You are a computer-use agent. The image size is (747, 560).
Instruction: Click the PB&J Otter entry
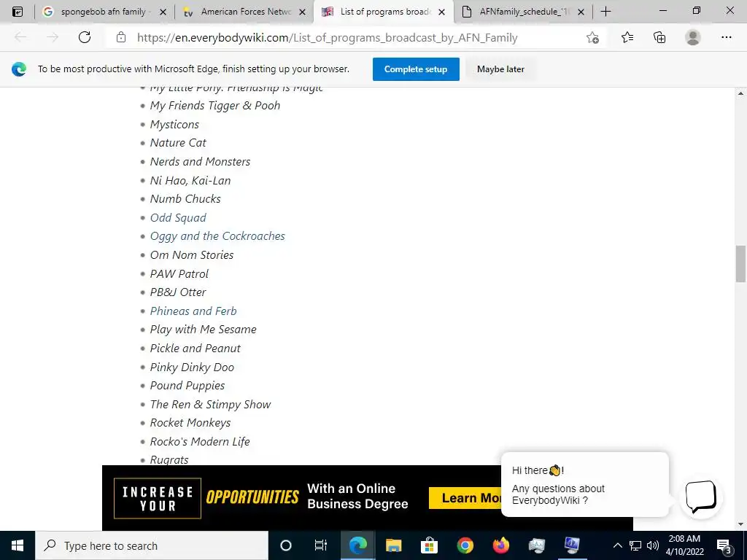pos(178,292)
